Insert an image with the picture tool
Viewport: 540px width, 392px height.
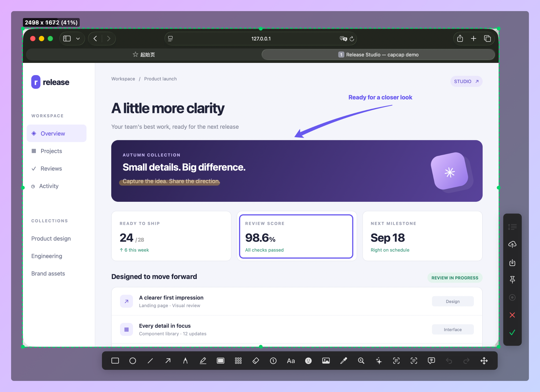click(326, 361)
